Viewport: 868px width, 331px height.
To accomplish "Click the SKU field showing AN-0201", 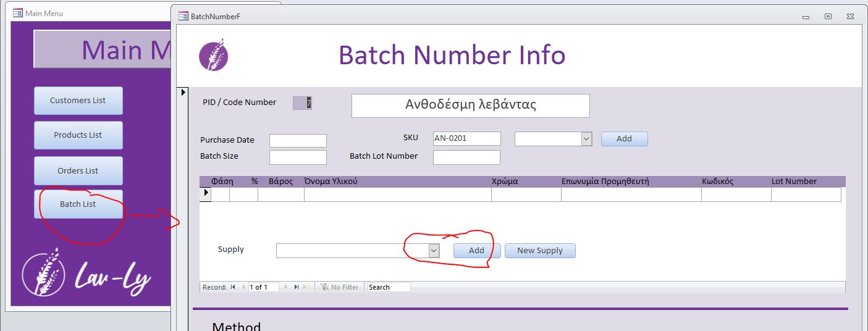I will tap(466, 139).
